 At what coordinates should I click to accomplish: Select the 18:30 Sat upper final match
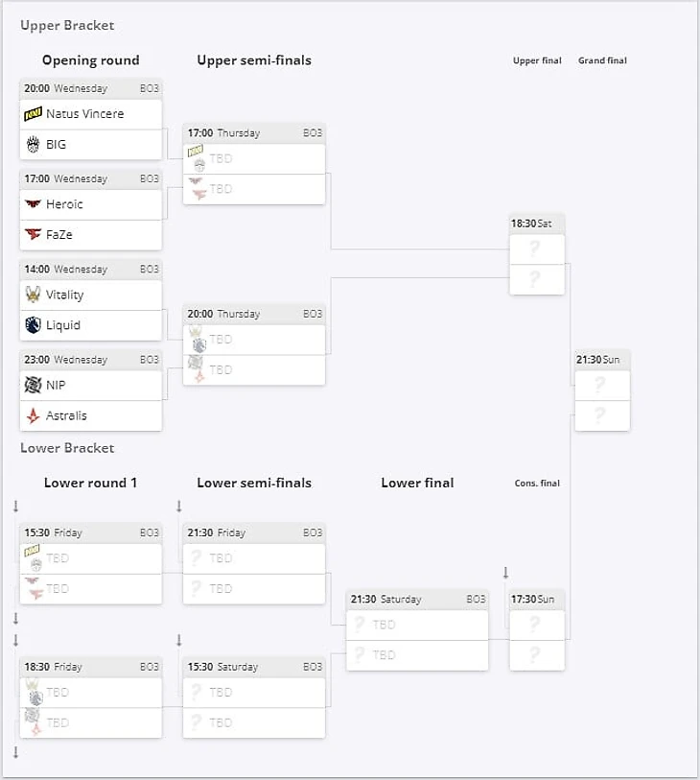(x=537, y=224)
